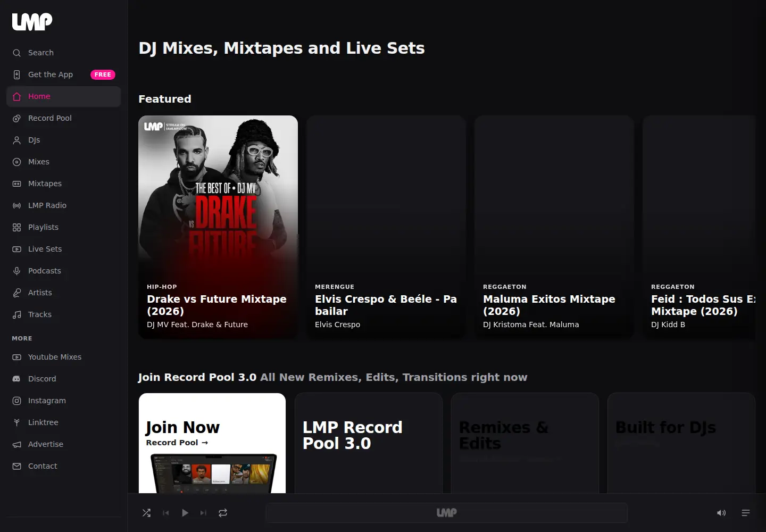Click the Contact envelope icon
Screen dimensions: 766x532
coord(17,466)
